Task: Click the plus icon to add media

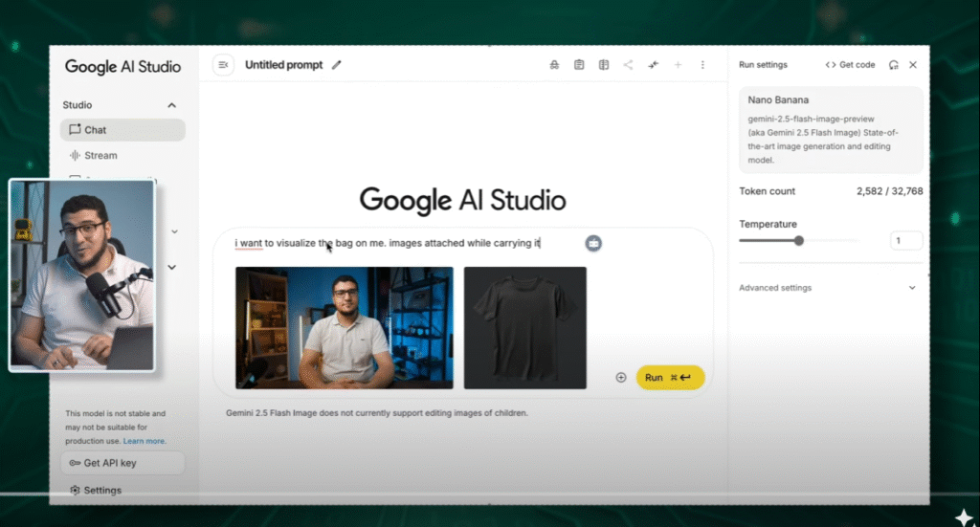Action: pos(621,378)
